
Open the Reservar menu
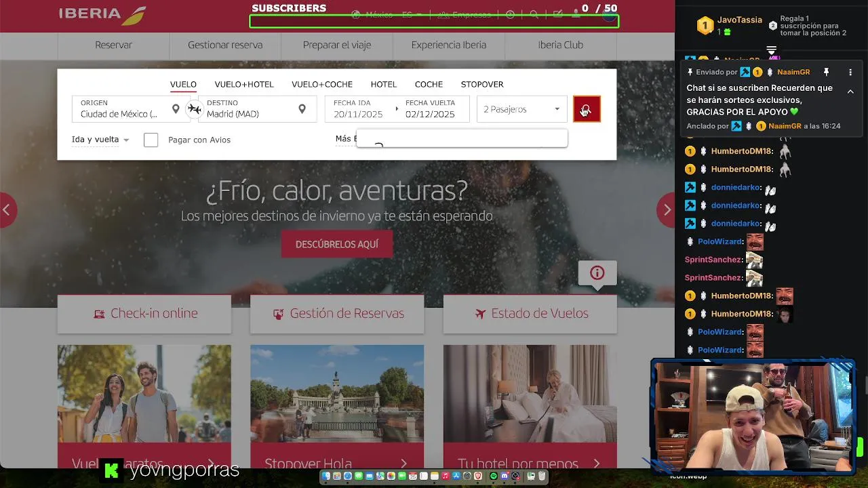[113, 45]
